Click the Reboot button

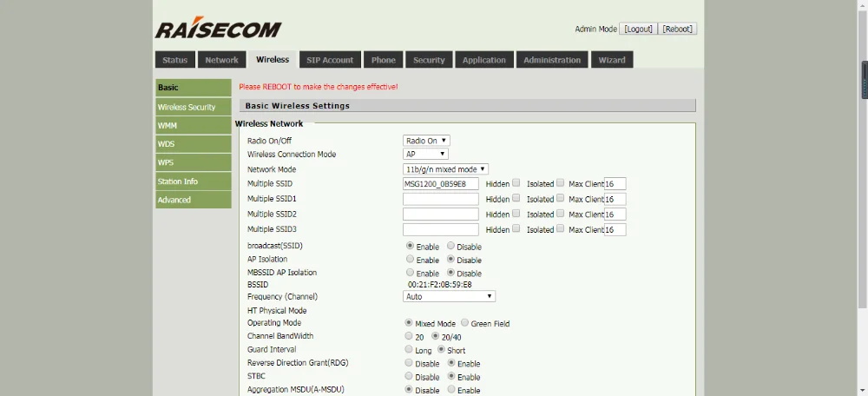click(x=678, y=29)
